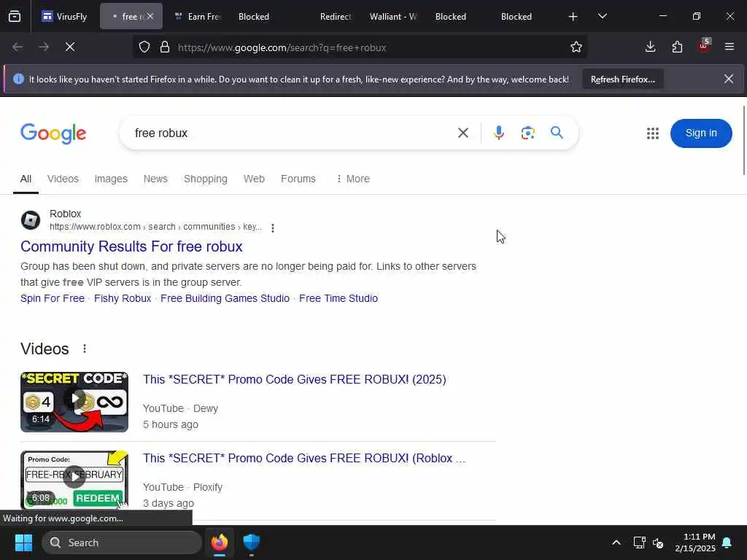
Task: Open the Fishy Robux link
Action: tap(123, 298)
